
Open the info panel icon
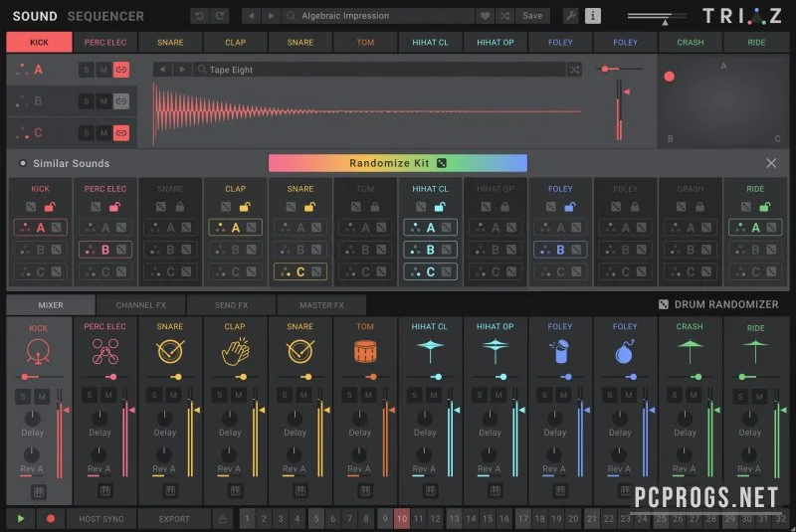click(592, 16)
